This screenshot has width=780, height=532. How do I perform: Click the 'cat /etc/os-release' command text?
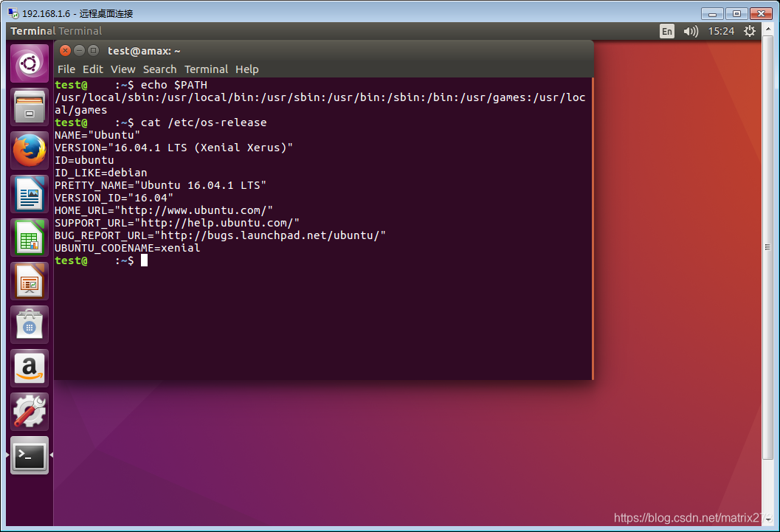coord(204,122)
